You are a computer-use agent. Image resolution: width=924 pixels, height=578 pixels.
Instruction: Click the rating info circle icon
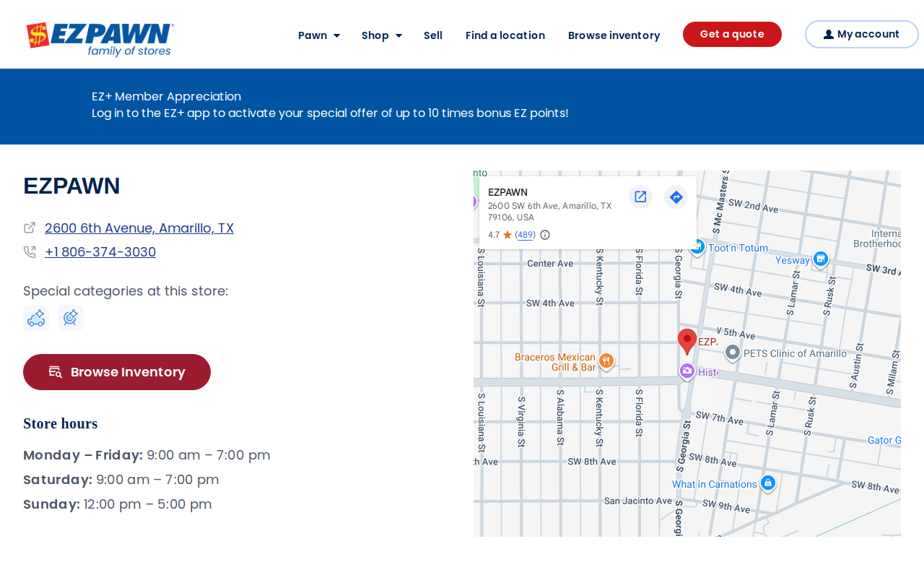pyautogui.click(x=545, y=235)
